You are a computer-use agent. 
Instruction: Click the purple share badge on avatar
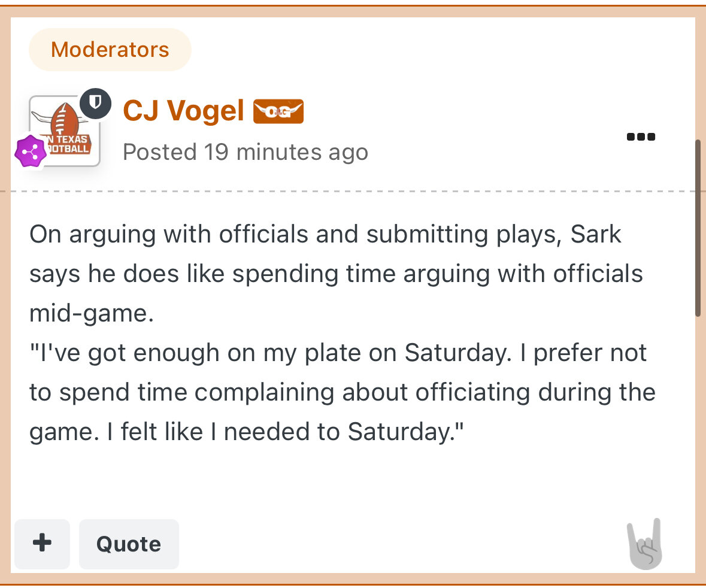31,152
